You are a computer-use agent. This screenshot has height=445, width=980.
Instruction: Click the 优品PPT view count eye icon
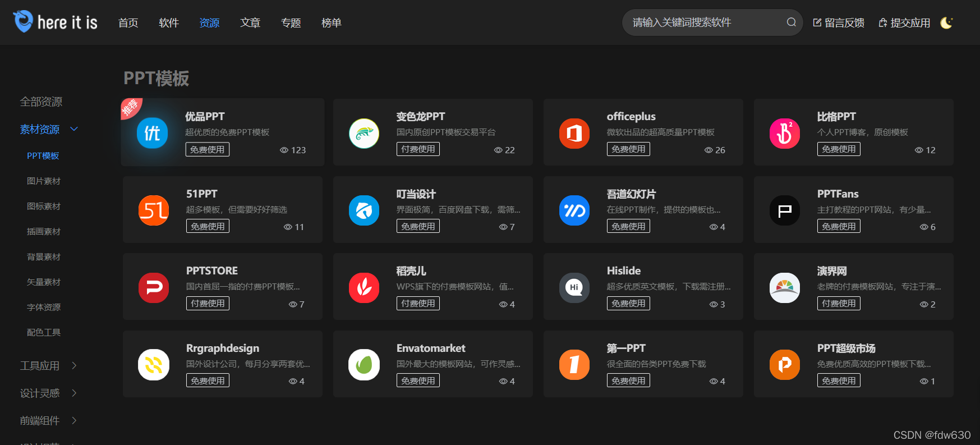[284, 150]
